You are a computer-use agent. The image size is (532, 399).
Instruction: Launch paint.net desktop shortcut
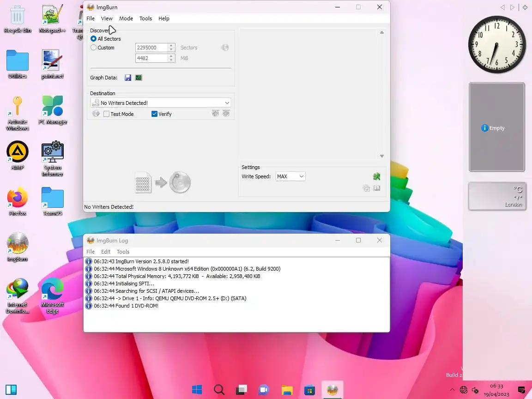click(x=52, y=65)
